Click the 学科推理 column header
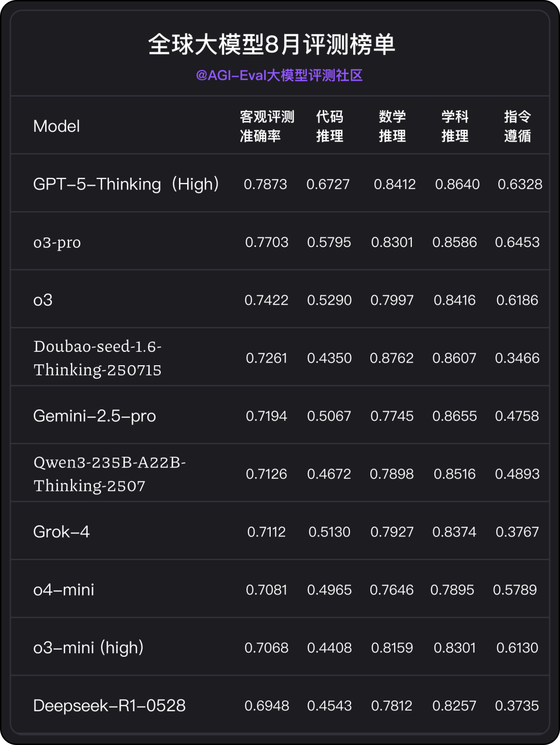 (x=455, y=126)
